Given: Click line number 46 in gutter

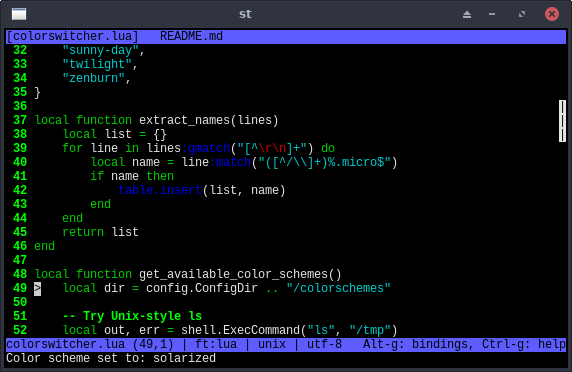Looking at the screenshot, I should tap(20, 246).
